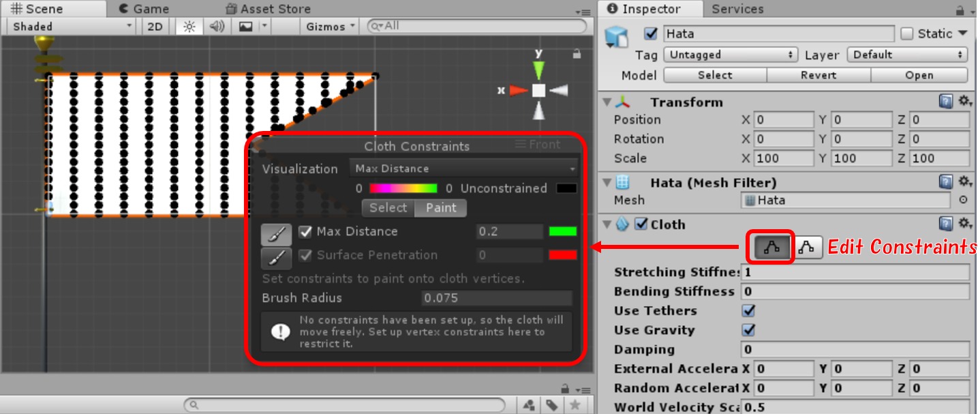Open the Tag Untagged dropdown
Viewport: 980px width, 414px height.
point(731,55)
